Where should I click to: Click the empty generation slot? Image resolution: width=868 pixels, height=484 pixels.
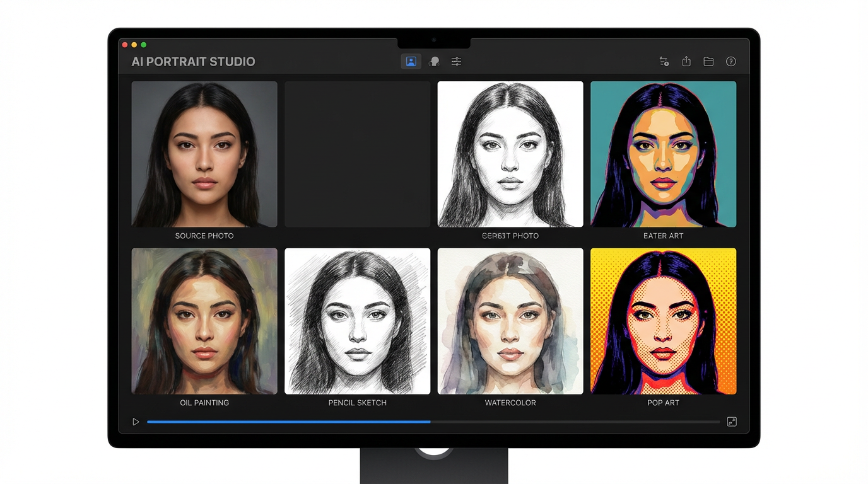(357, 154)
